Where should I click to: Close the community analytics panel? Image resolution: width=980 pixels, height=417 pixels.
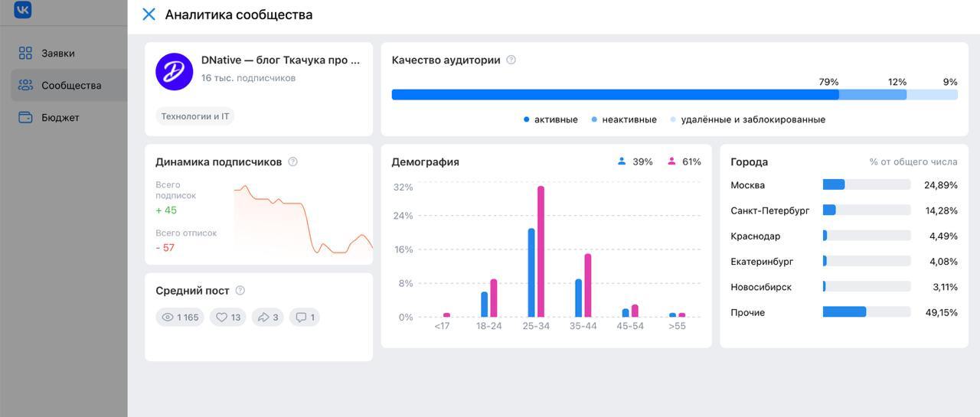[149, 15]
